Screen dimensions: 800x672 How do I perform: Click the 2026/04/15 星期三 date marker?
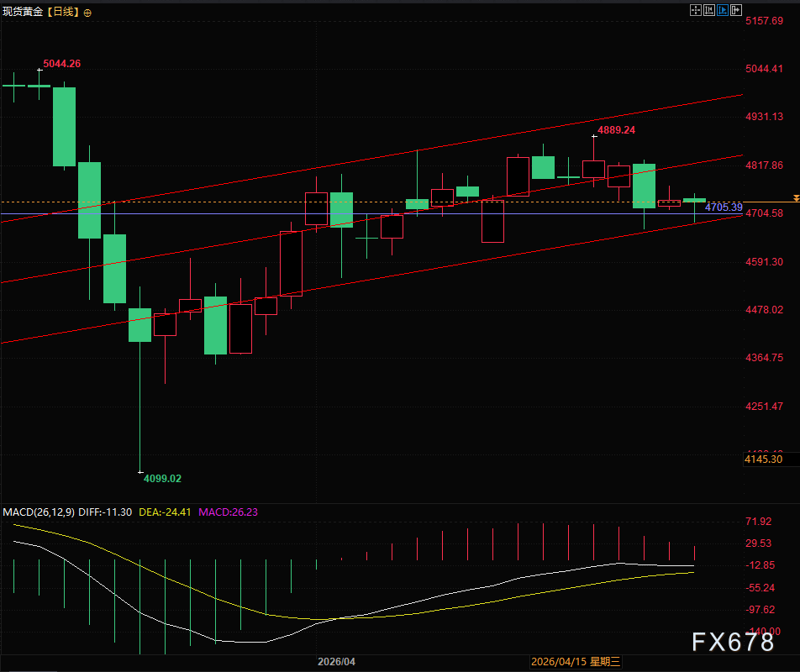pyautogui.click(x=576, y=662)
